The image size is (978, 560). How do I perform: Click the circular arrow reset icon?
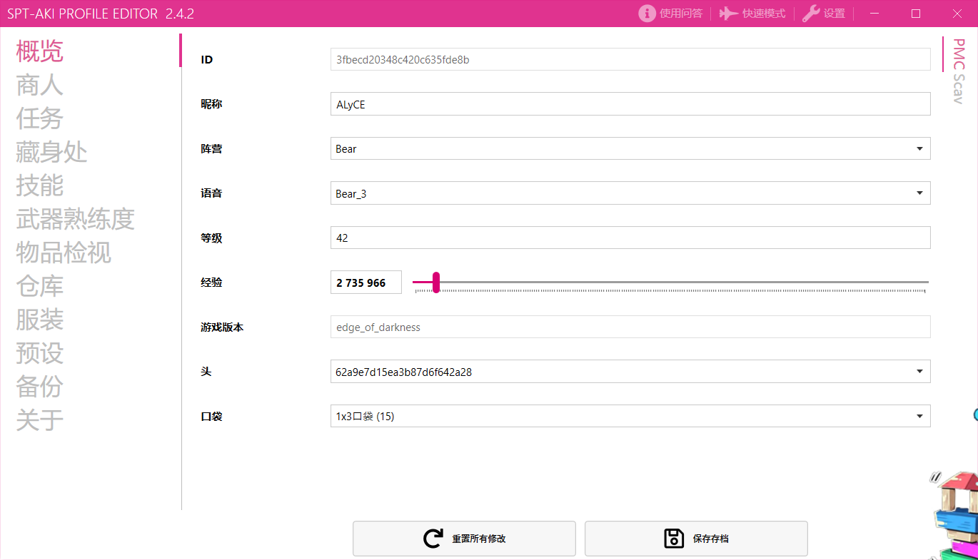[433, 539]
